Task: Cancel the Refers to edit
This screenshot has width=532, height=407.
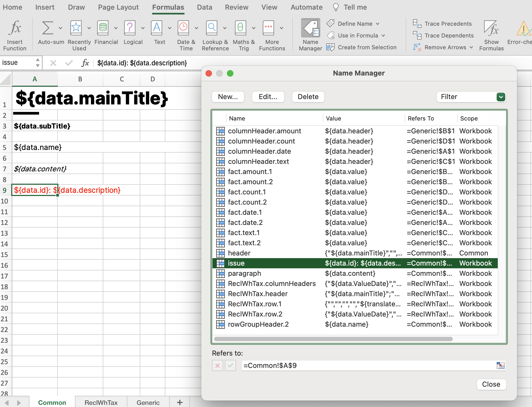Action: tap(218, 365)
